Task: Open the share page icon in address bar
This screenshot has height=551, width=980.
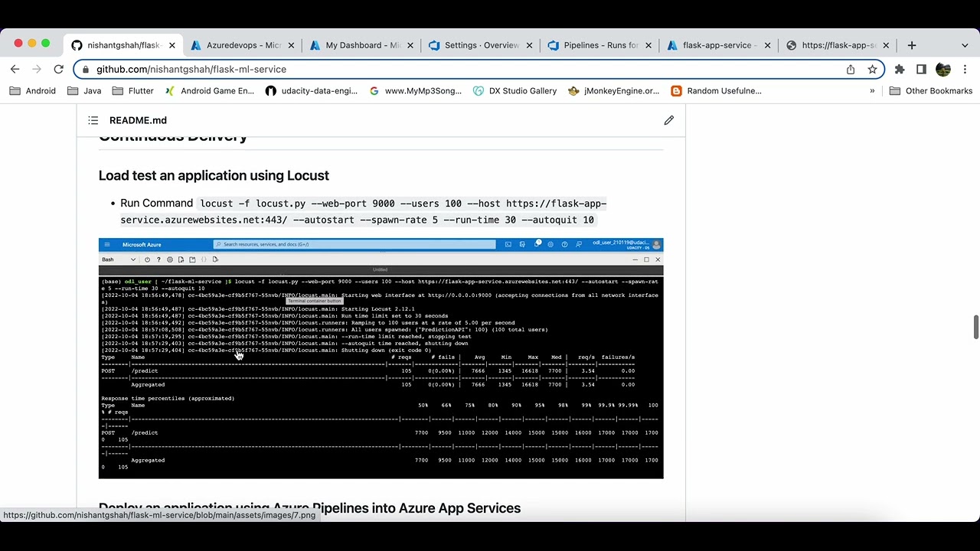Action: click(x=851, y=69)
